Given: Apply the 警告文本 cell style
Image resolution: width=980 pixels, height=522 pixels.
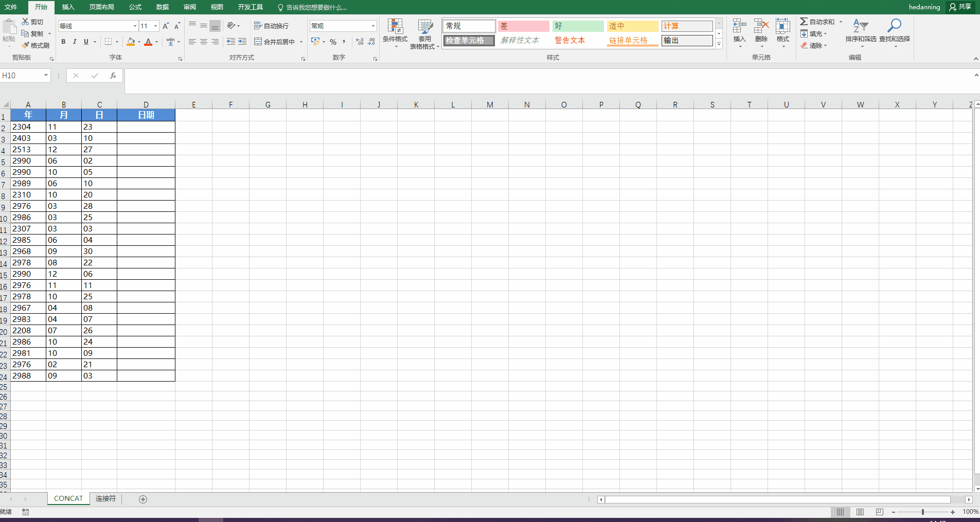Looking at the screenshot, I should (578, 40).
